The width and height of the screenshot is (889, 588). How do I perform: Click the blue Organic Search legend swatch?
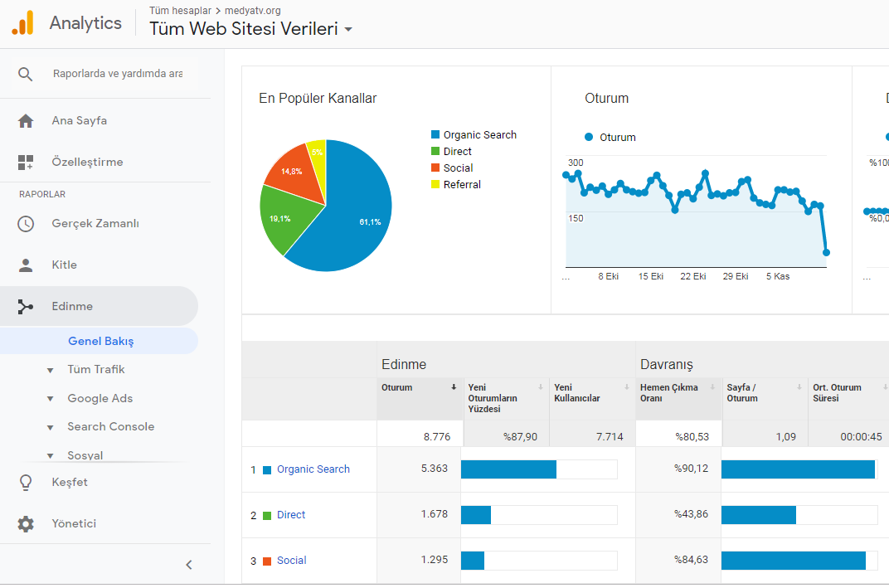(x=435, y=135)
